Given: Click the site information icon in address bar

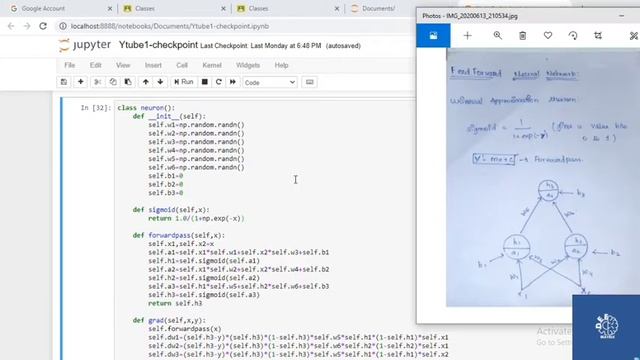Looking at the screenshot, I should [63, 26].
